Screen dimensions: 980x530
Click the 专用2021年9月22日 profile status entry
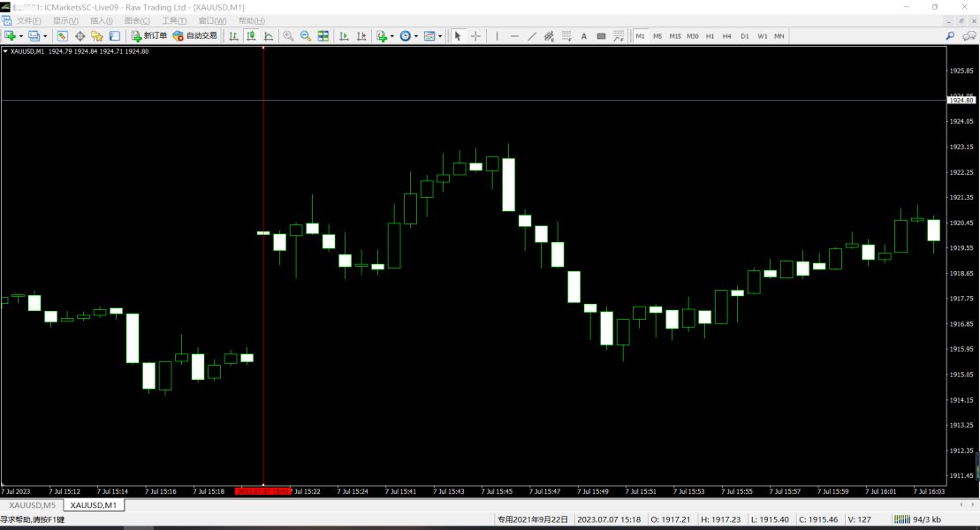tap(533, 519)
